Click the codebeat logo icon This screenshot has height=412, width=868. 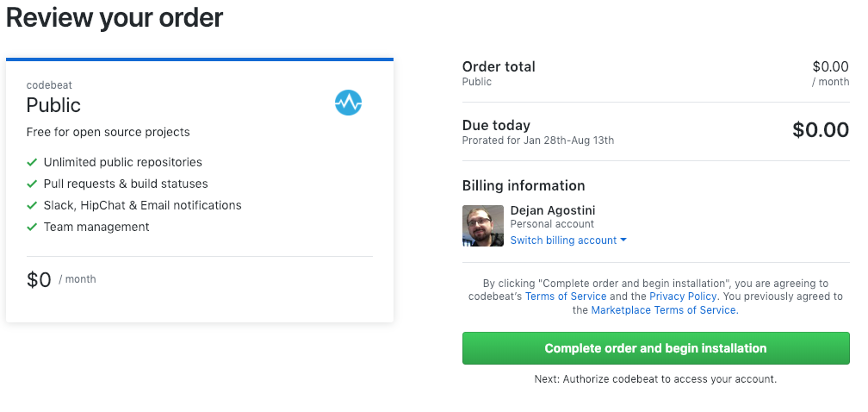click(348, 103)
